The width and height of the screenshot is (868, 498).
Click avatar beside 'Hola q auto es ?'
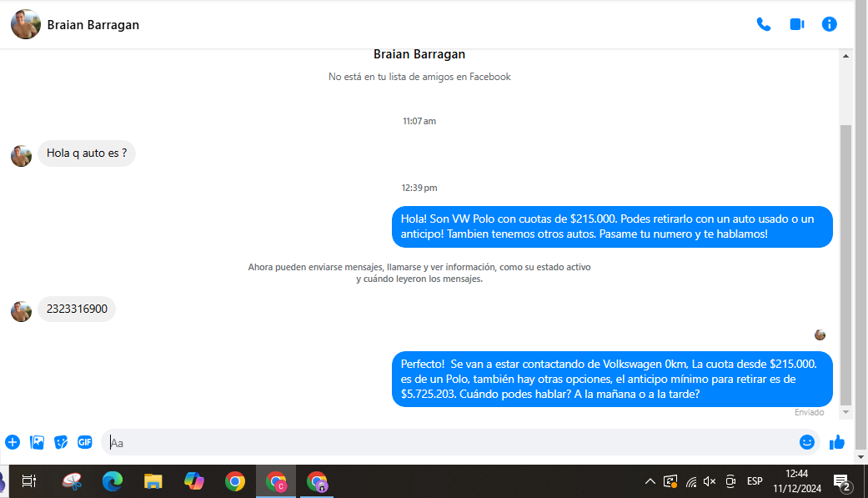[21, 156]
